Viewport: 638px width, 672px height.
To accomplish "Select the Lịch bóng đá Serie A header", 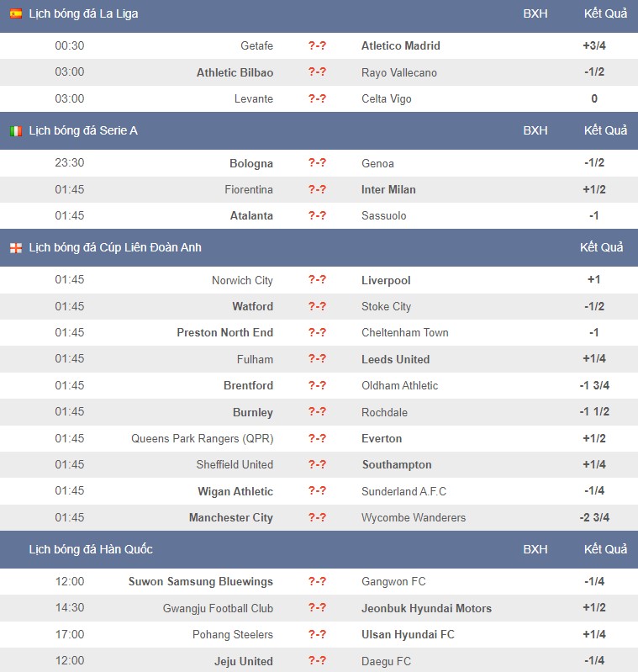I will (83, 130).
